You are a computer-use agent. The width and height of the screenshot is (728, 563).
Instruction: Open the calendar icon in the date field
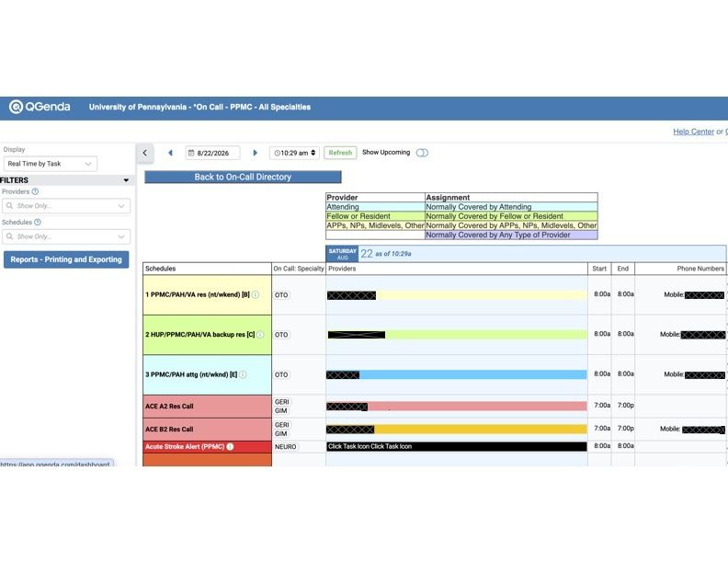191,153
